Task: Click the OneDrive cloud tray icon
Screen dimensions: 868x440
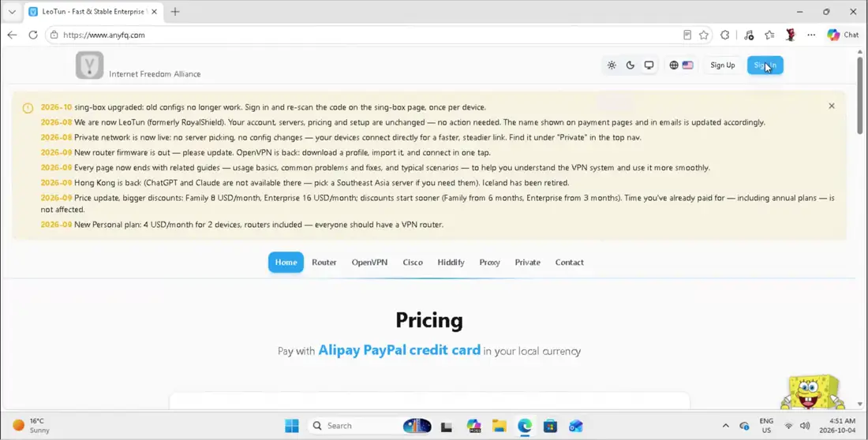Action: [745, 426]
